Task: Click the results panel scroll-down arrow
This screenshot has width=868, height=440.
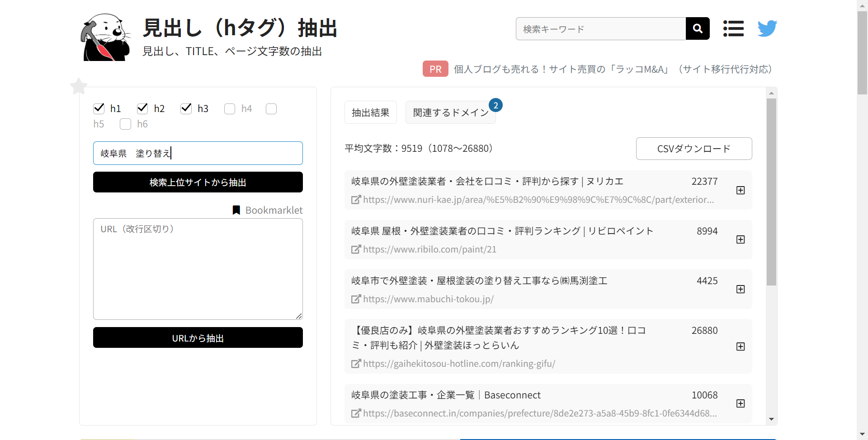Action: [771, 419]
